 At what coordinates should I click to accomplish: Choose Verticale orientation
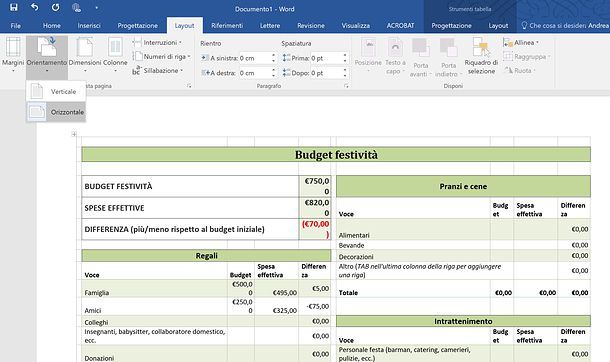click(56, 91)
